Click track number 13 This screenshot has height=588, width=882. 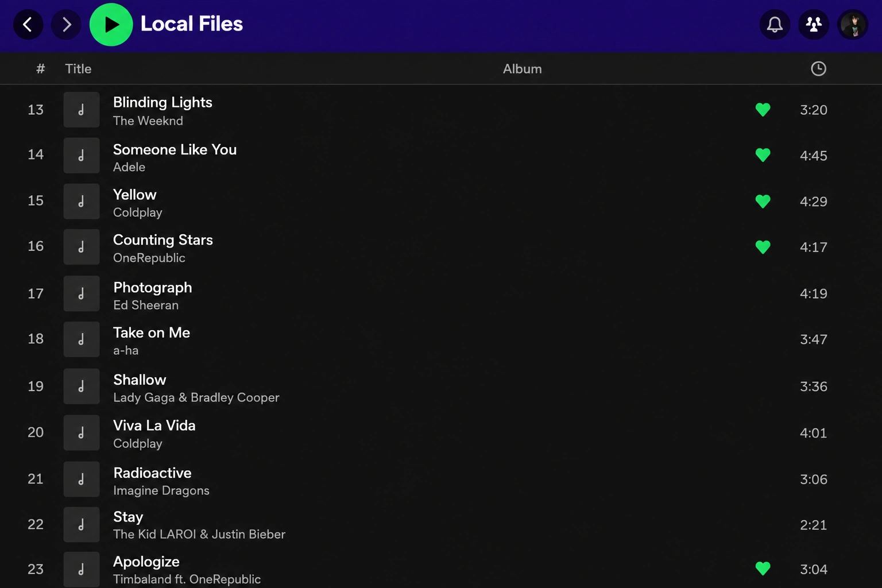click(x=36, y=110)
